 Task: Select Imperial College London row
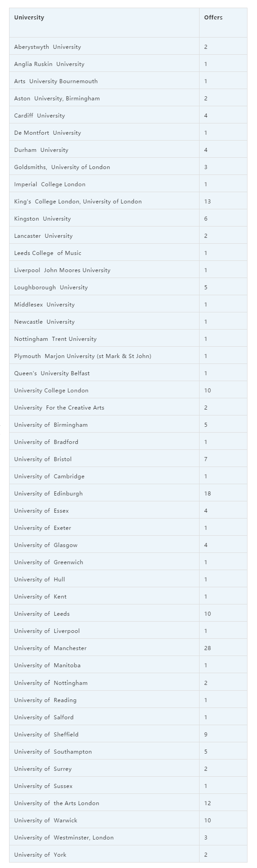pyautogui.click(x=128, y=184)
